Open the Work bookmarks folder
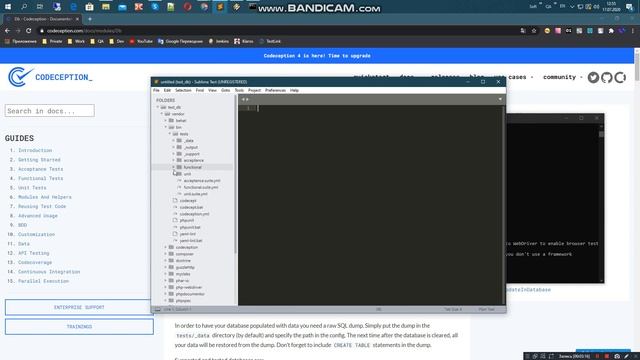The image size is (640, 360). tap(76, 41)
